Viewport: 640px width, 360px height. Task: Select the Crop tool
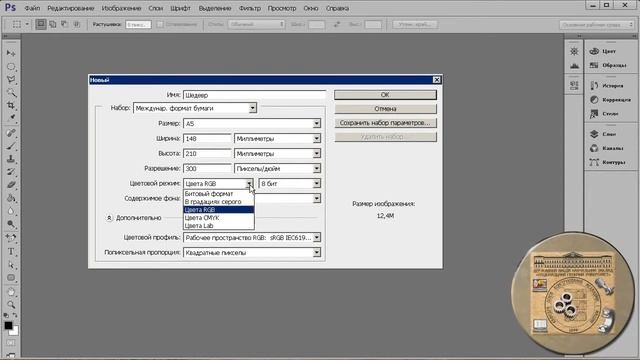point(11,106)
